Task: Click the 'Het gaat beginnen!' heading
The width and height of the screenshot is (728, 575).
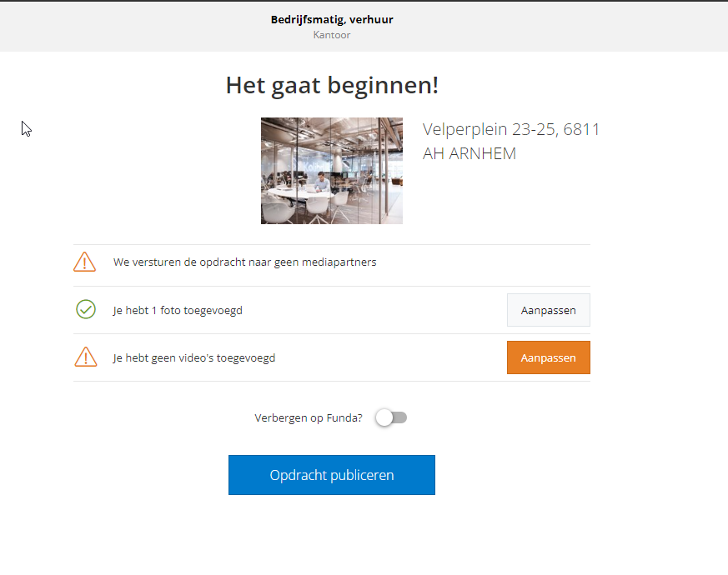Action: tap(332, 86)
